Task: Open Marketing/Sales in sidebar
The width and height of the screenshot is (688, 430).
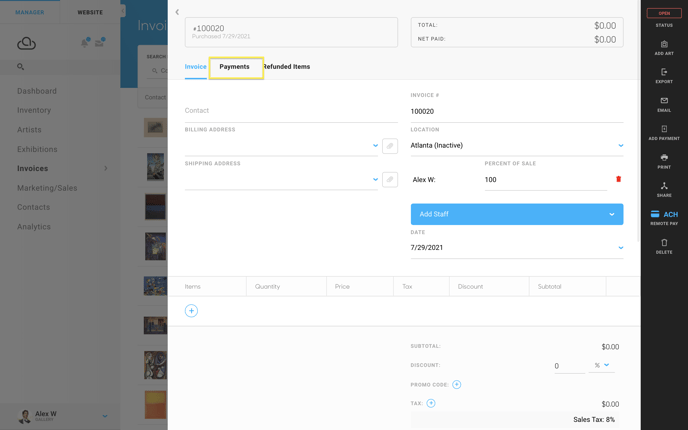Action: (x=47, y=188)
